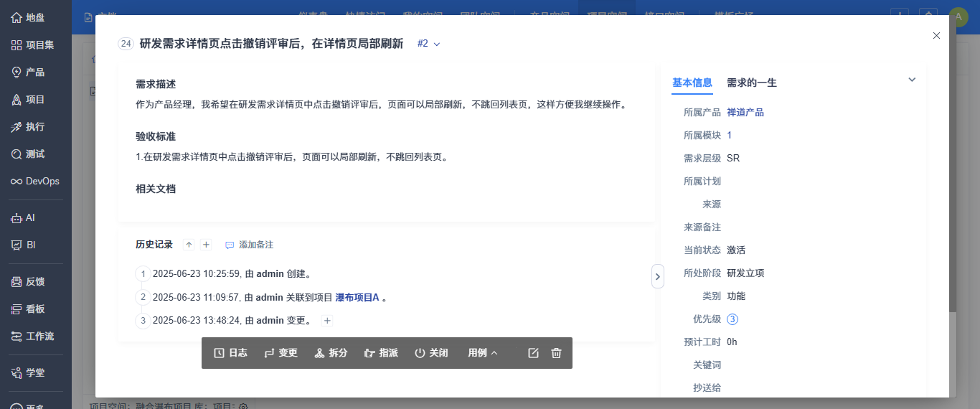This screenshot has height=409, width=980.
Task: Toggle expand all history records
Action: (206, 245)
